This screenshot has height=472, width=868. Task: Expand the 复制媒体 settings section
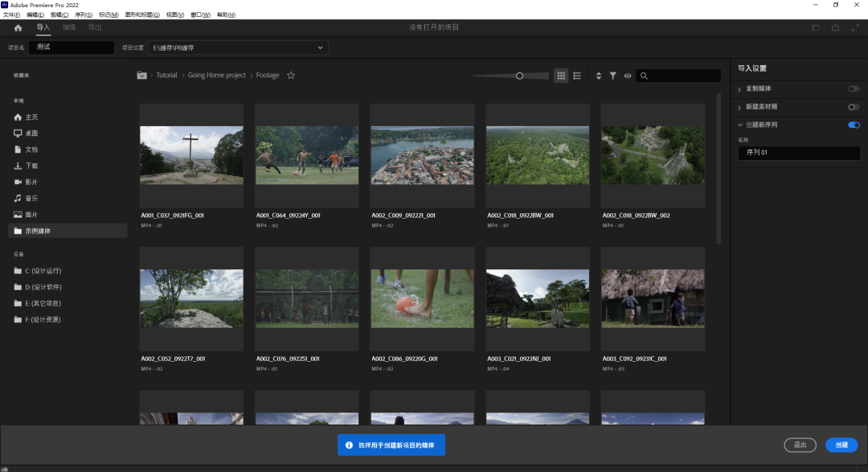(740, 88)
